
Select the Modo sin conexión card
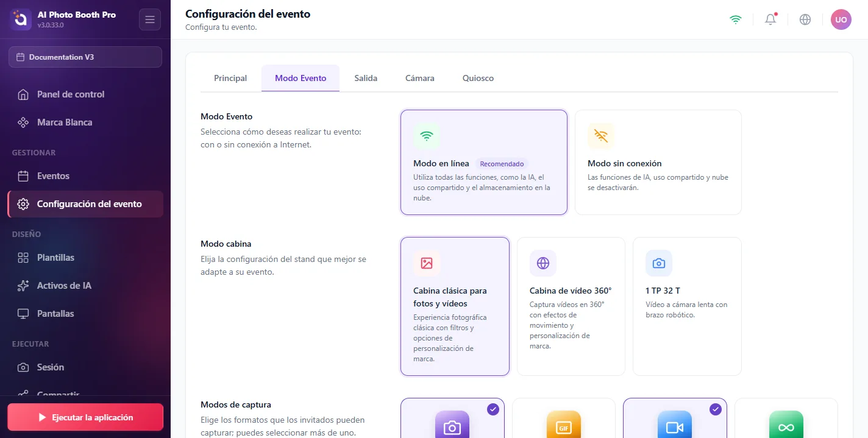(658, 162)
